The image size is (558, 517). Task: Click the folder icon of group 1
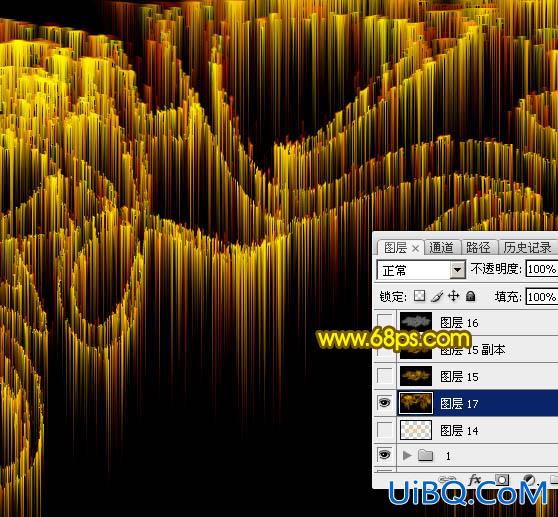coord(426,455)
